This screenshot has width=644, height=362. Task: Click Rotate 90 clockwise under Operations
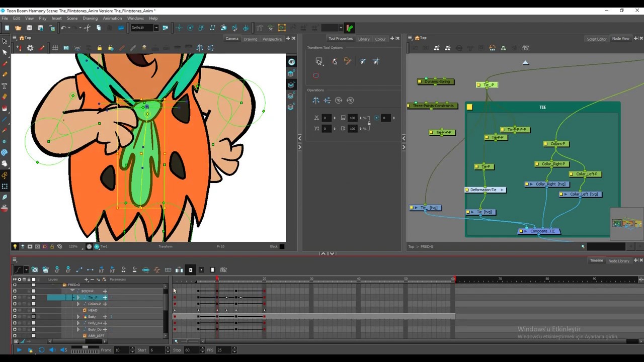click(339, 100)
